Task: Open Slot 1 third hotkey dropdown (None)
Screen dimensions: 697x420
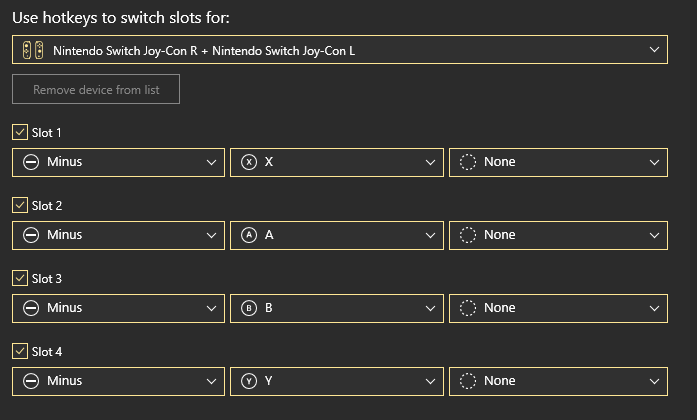Action: point(558,162)
